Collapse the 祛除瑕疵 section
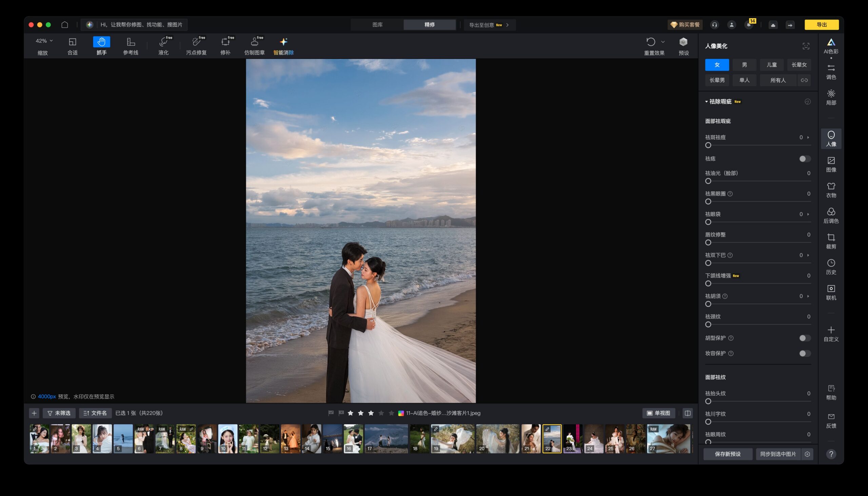Screen dimensions: 868x496 click(x=706, y=102)
